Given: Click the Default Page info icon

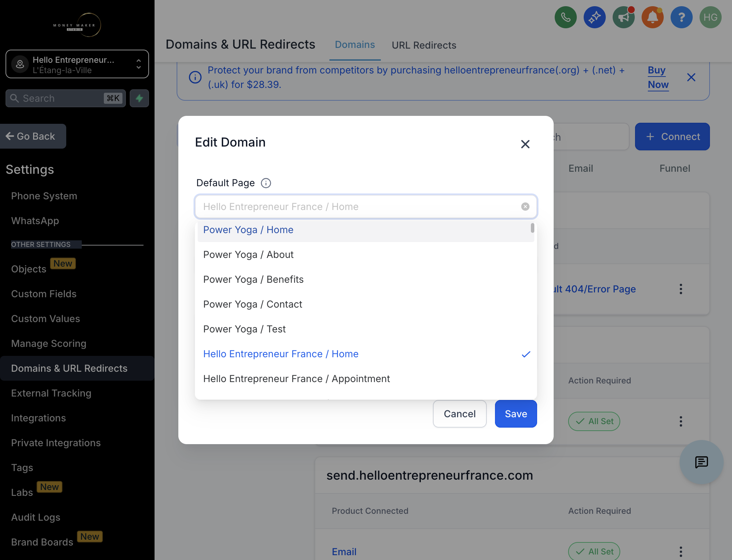Looking at the screenshot, I should point(266,183).
